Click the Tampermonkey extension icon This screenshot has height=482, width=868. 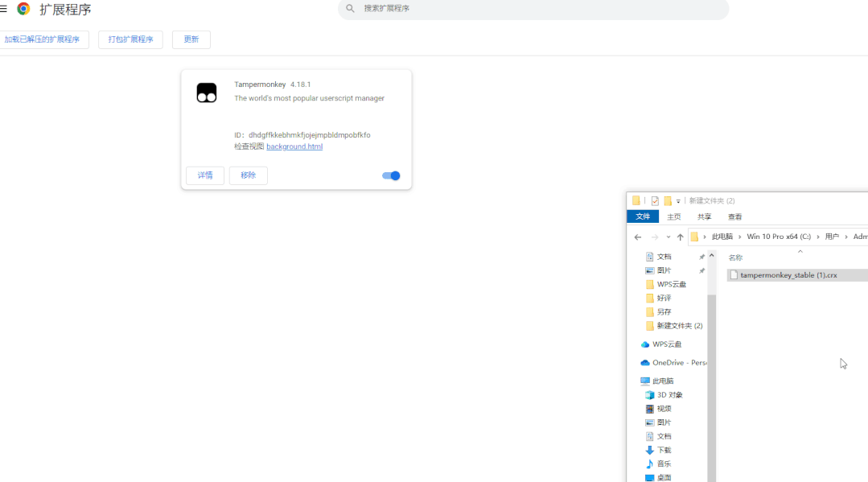tap(207, 93)
